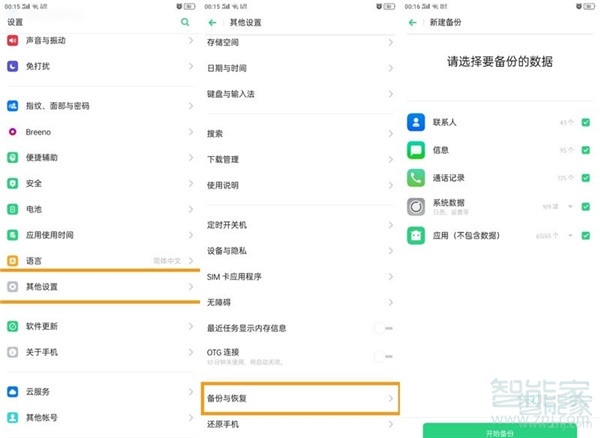Tap the Breeno assistant icon

(13, 132)
